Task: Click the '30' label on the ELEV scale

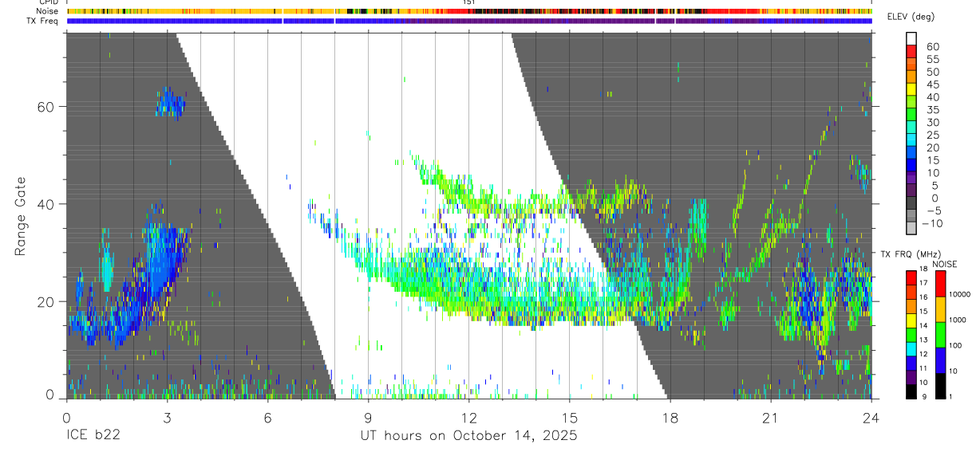Action: [932, 122]
